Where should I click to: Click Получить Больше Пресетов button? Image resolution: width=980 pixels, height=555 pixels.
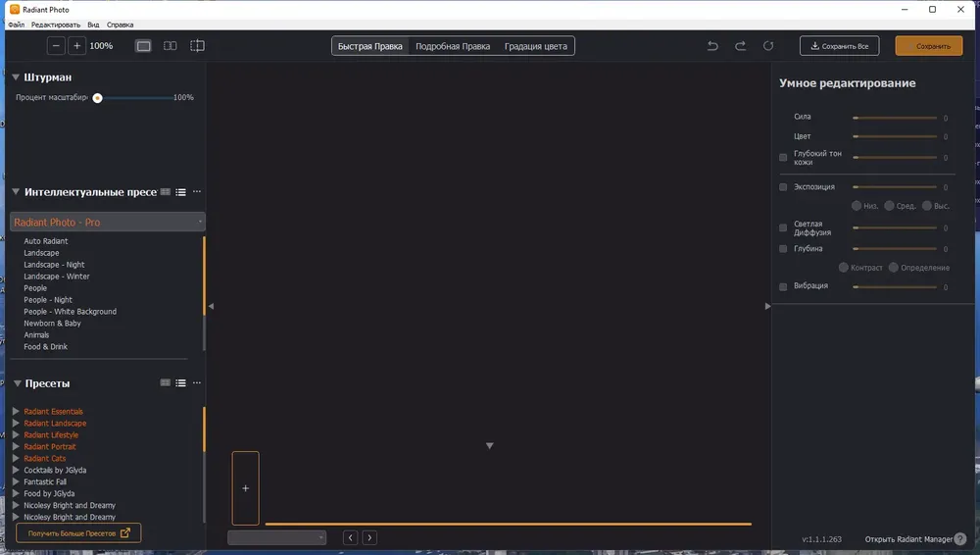(x=78, y=533)
